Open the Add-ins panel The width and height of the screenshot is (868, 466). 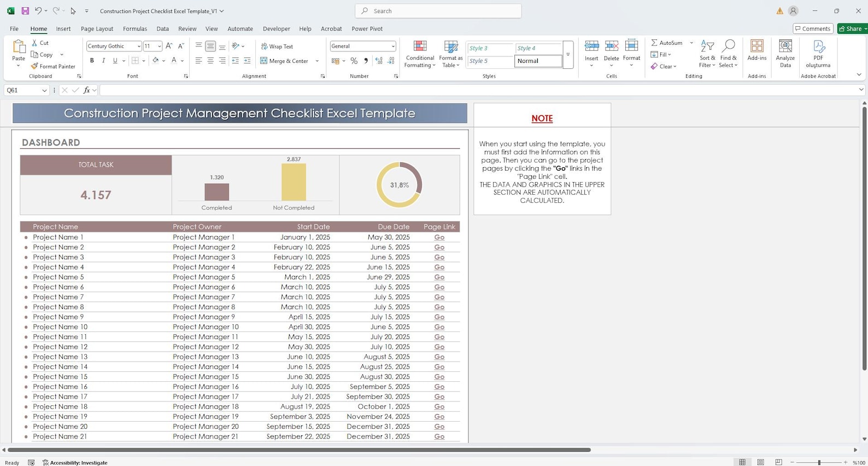(x=757, y=50)
